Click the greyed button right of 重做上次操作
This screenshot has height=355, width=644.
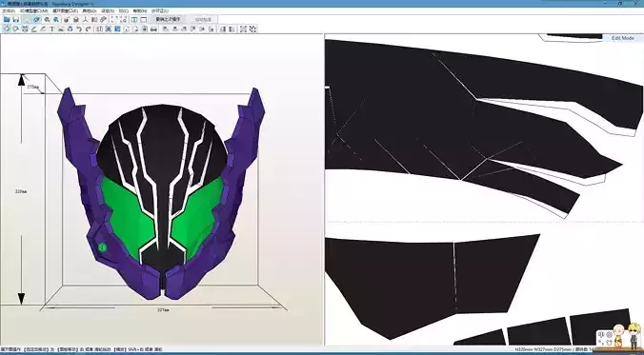203,19
